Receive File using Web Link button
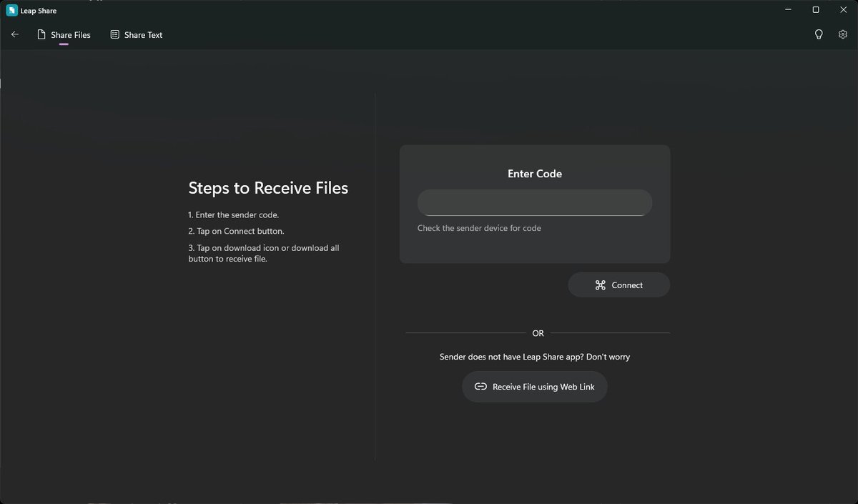Viewport: 858px width, 504px height. coord(535,387)
